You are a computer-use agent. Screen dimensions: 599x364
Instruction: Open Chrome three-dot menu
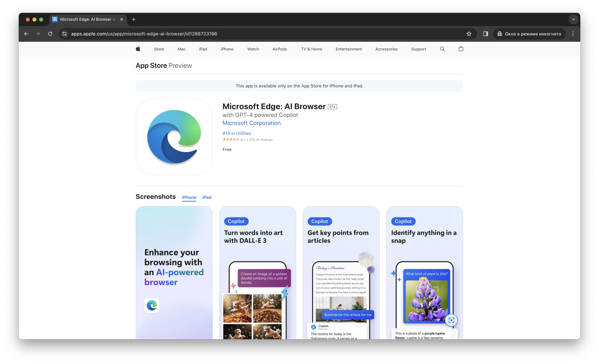pyautogui.click(x=573, y=34)
